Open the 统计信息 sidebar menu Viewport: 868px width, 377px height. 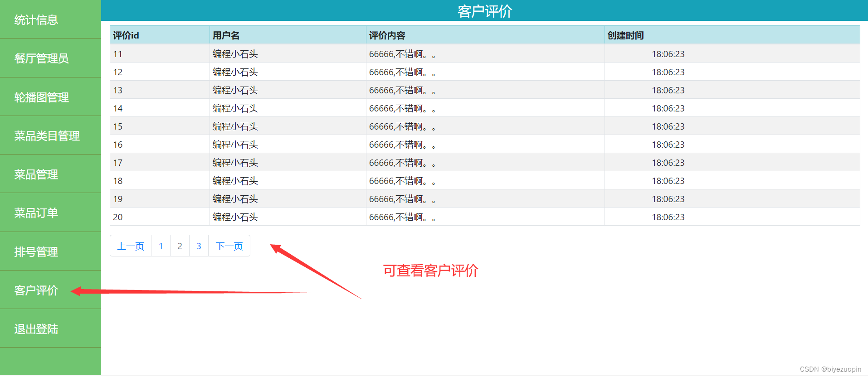click(50, 19)
